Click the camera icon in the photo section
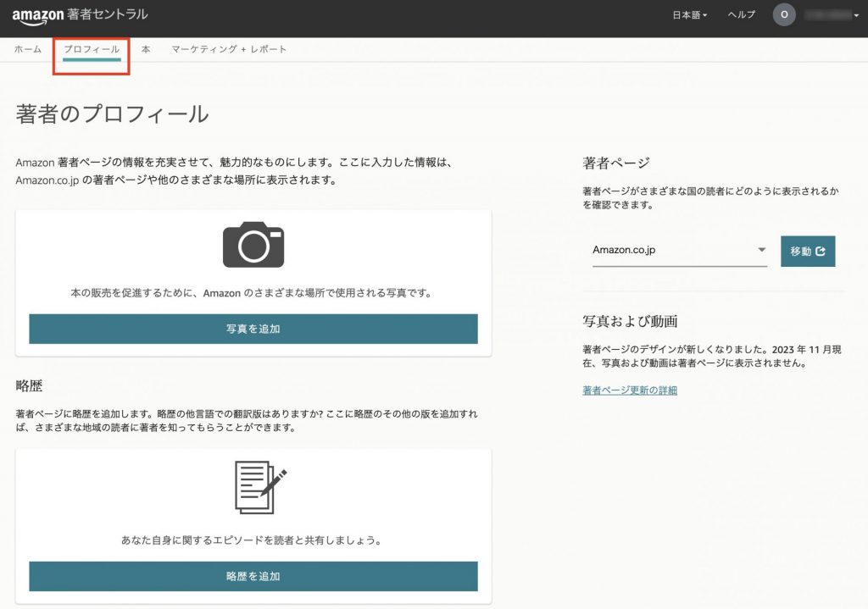This screenshot has width=868, height=609. pyautogui.click(x=252, y=244)
